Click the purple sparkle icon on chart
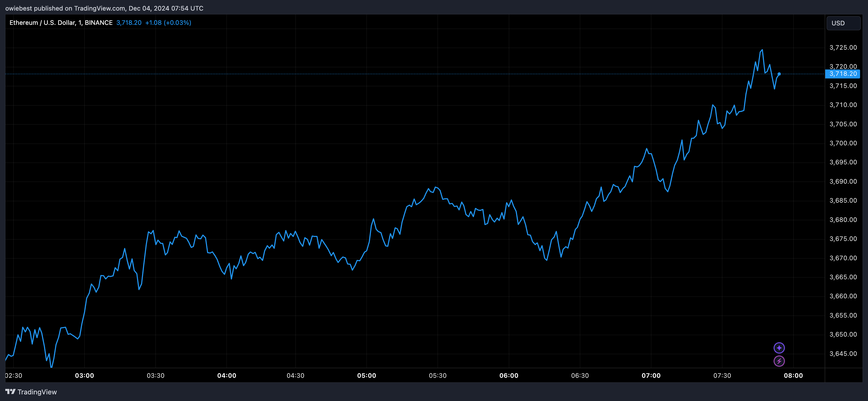Viewport: 868px width, 401px height. click(779, 348)
